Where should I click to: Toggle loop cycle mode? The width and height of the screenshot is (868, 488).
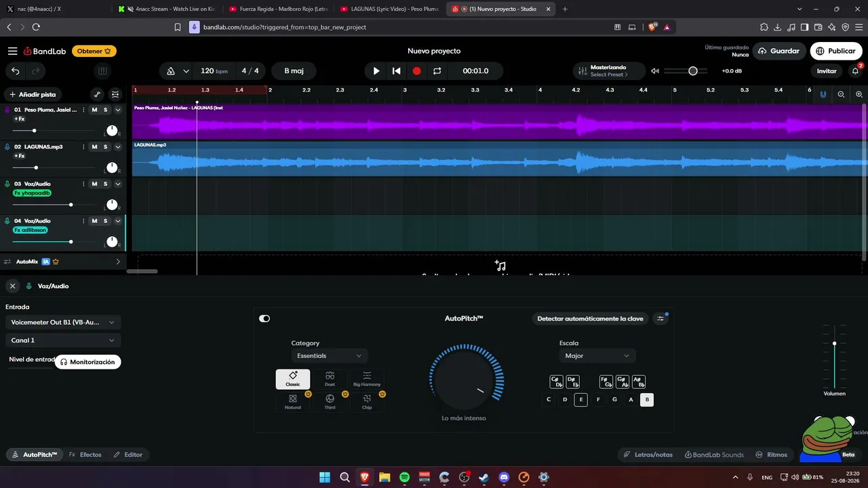[x=437, y=70]
